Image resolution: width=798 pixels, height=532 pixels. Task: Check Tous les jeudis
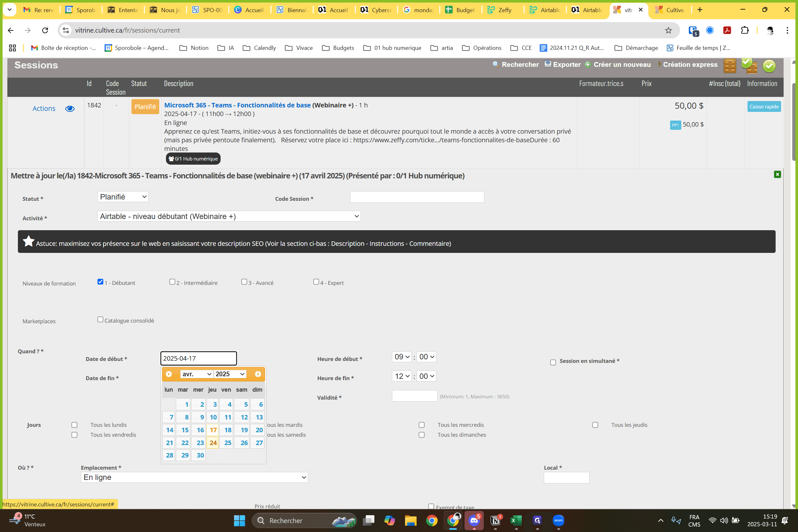tap(595, 425)
